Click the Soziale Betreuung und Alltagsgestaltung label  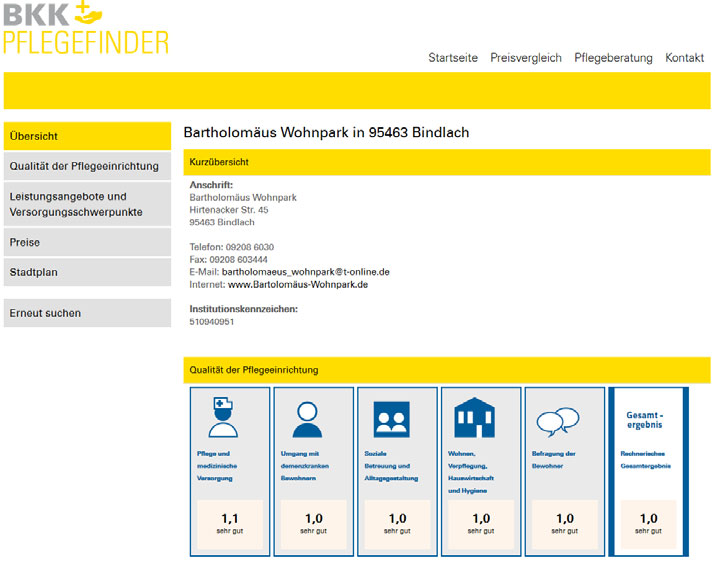391,466
